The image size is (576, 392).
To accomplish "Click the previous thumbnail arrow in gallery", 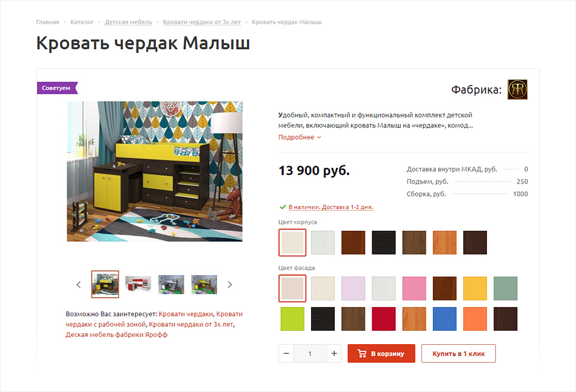I will [x=78, y=284].
